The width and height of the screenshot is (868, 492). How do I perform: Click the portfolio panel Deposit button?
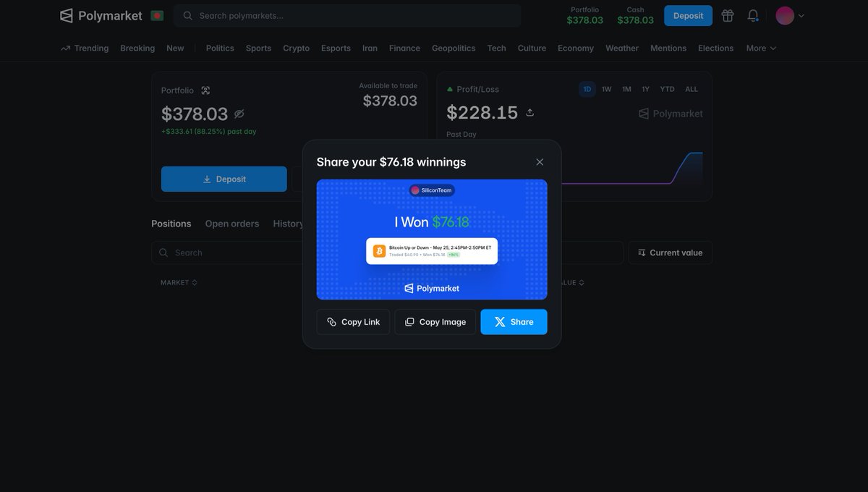coord(224,179)
